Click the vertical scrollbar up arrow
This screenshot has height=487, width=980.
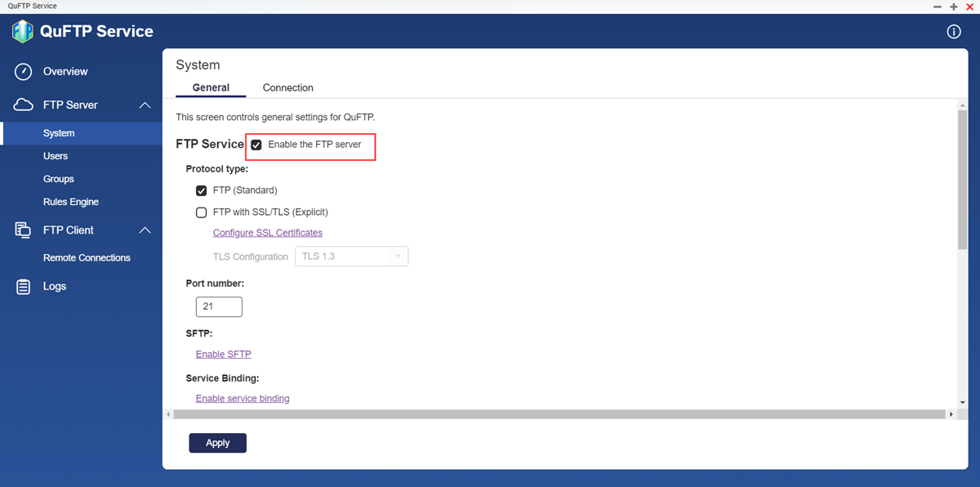point(962,105)
